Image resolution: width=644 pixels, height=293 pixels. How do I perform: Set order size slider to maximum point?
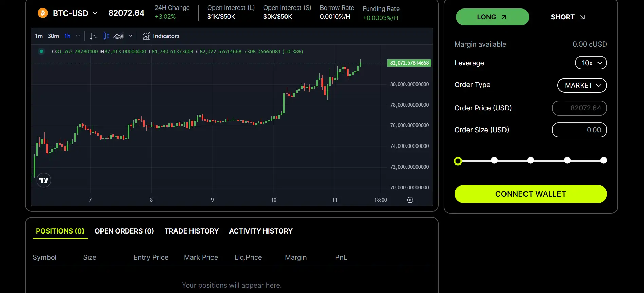pyautogui.click(x=603, y=160)
